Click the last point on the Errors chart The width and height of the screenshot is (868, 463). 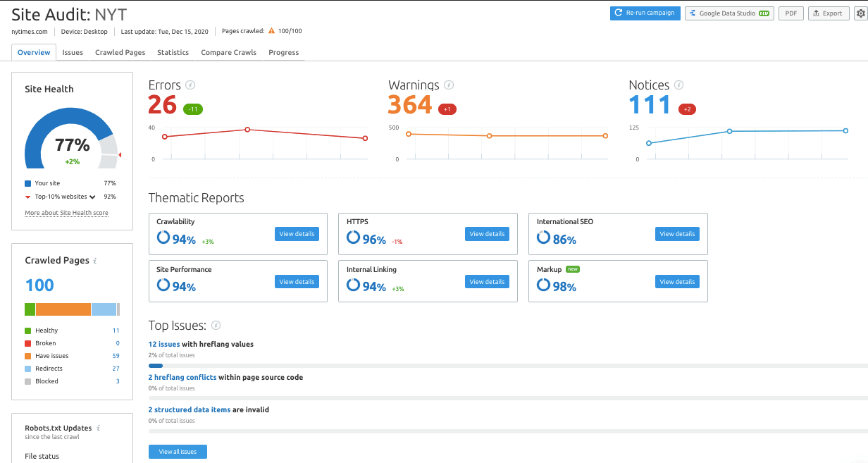point(365,138)
